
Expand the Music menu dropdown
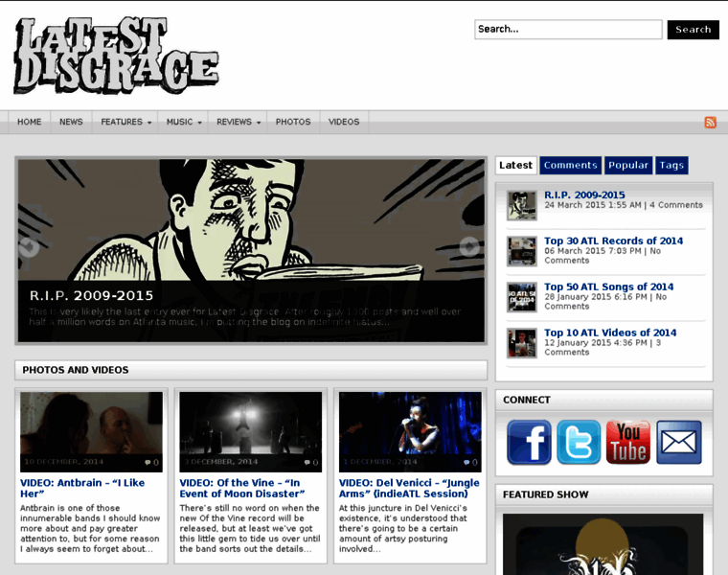coord(184,123)
